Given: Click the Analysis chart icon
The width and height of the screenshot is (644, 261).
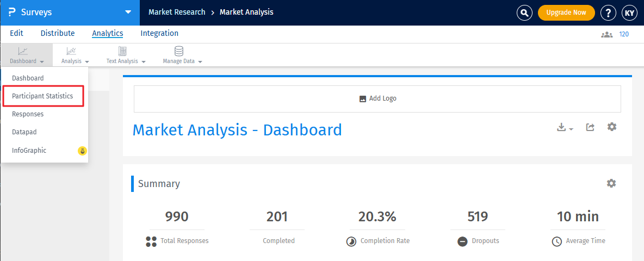Looking at the screenshot, I should pyautogui.click(x=71, y=51).
